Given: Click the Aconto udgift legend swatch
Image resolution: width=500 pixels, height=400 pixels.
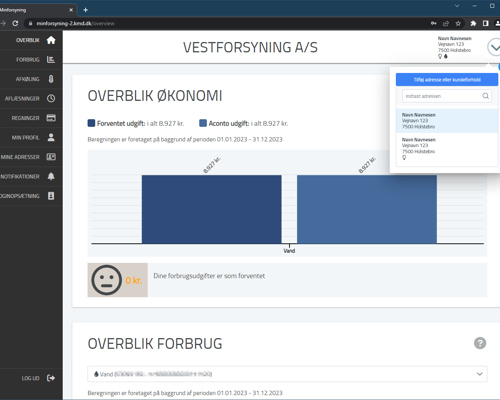Looking at the screenshot, I should [x=203, y=123].
